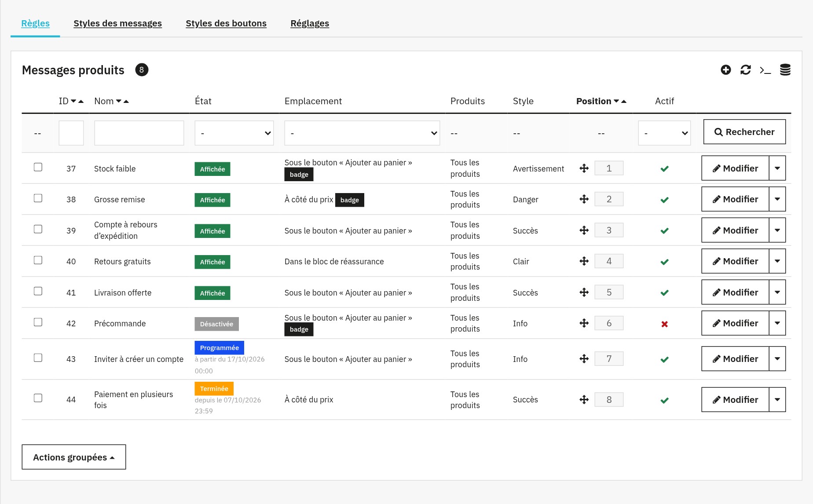Disable active checkmark for Livraison offerte
813x504 pixels.
click(x=665, y=292)
